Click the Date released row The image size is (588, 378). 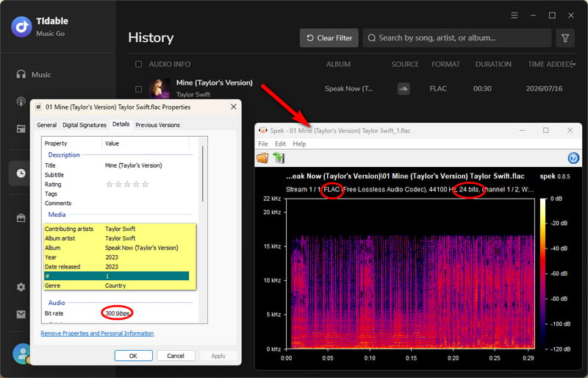point(116,266)
